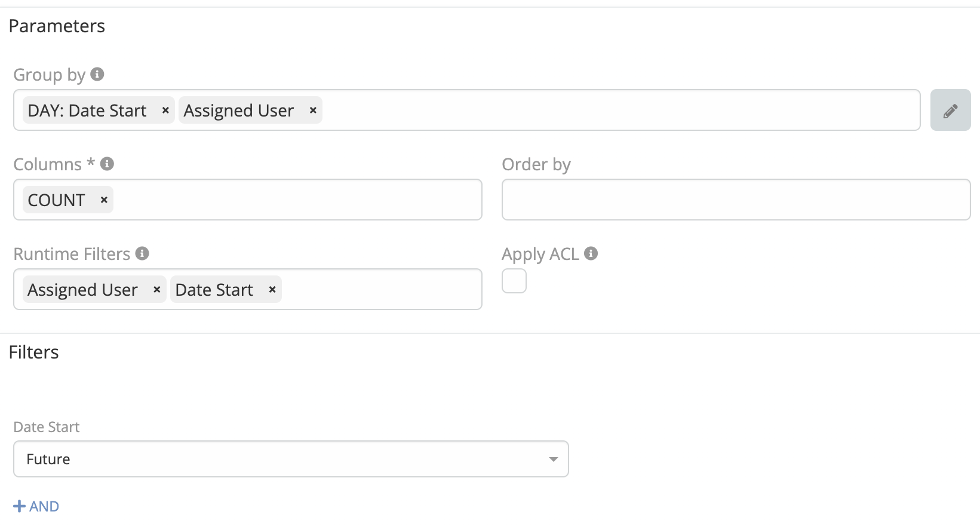Click empty area of Columns field

299,200
